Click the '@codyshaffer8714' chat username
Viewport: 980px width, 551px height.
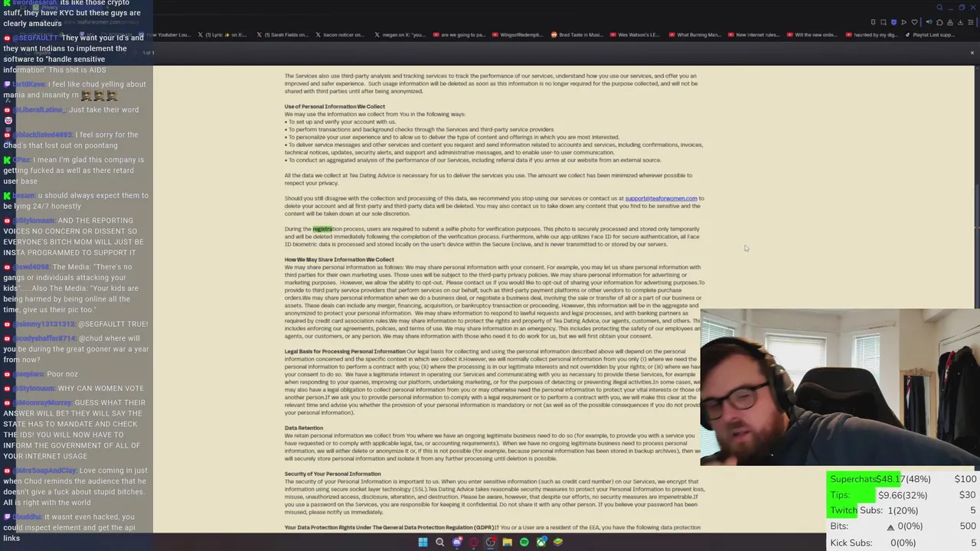[x=44, y=338]
